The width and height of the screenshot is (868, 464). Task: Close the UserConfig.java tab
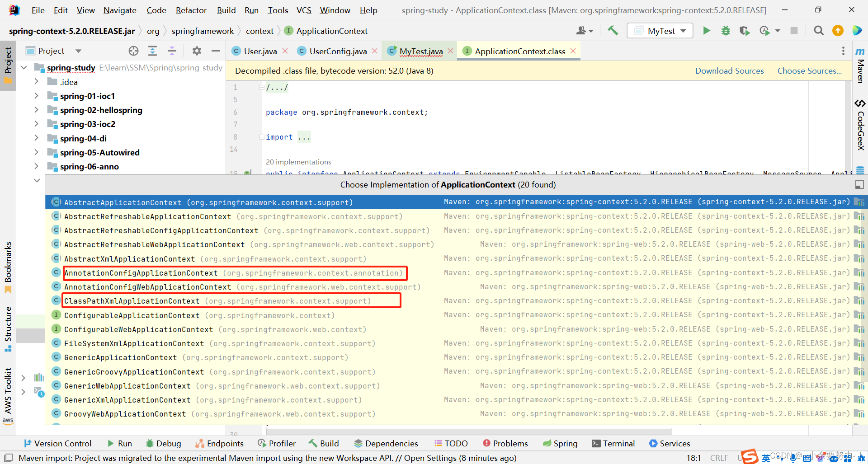375,51
